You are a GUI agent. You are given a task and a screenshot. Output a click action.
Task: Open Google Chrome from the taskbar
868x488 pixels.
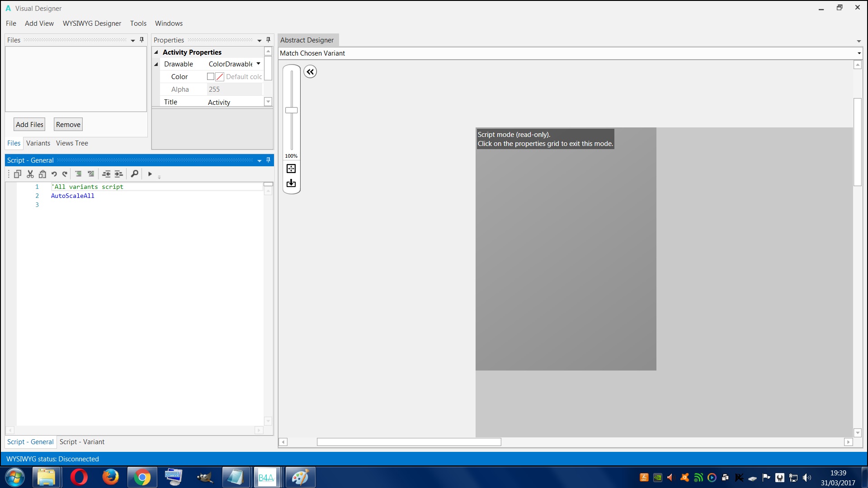142,477
